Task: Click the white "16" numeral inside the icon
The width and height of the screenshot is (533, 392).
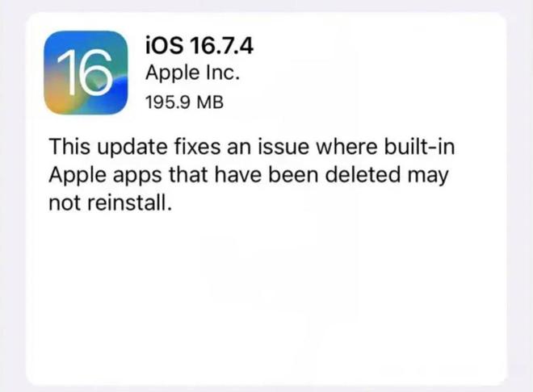Action: click(x=85, y=72)
